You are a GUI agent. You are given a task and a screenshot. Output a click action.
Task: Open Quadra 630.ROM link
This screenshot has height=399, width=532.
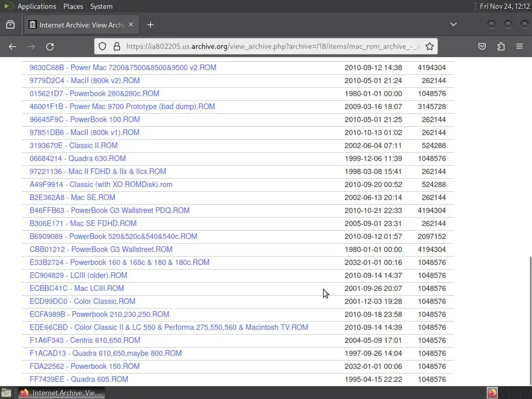pyautogui.click(x=78, y=158)
